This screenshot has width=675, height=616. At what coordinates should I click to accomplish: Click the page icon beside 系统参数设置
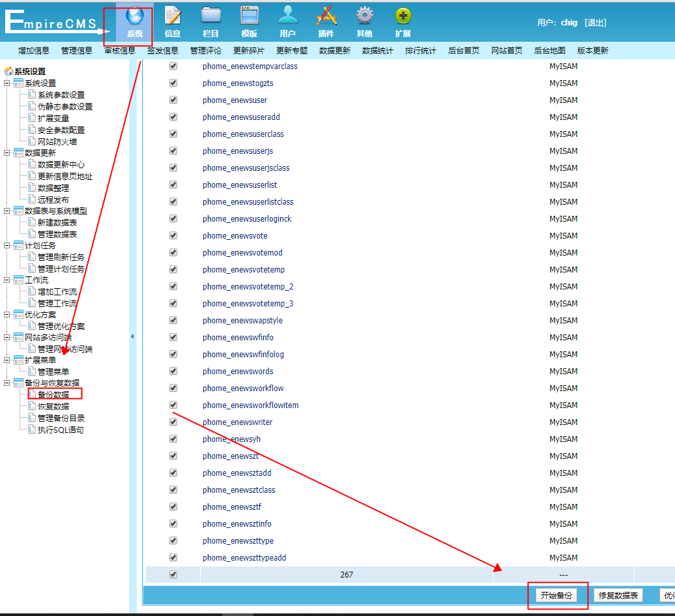[32, 94]
